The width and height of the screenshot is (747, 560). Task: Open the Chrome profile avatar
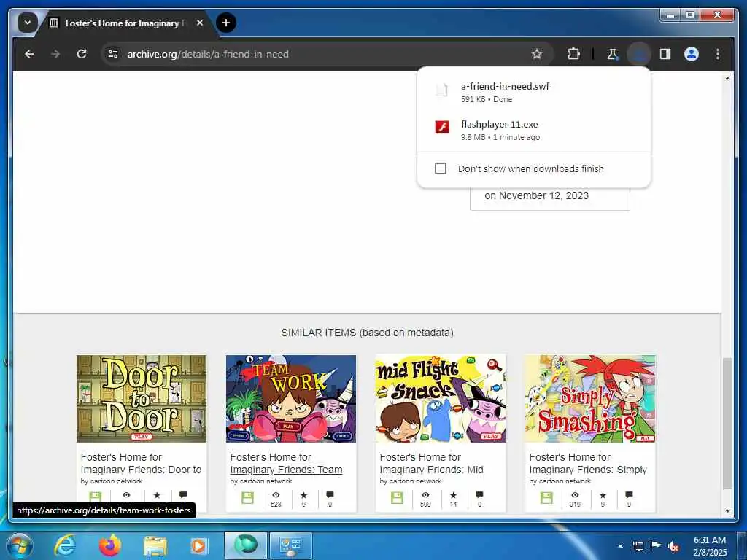tap(692, 54)
